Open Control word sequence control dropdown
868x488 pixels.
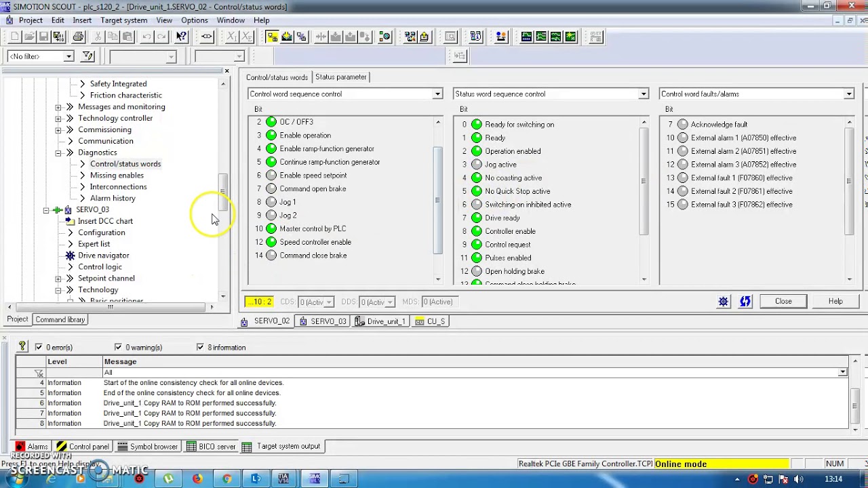click(437, 94)
